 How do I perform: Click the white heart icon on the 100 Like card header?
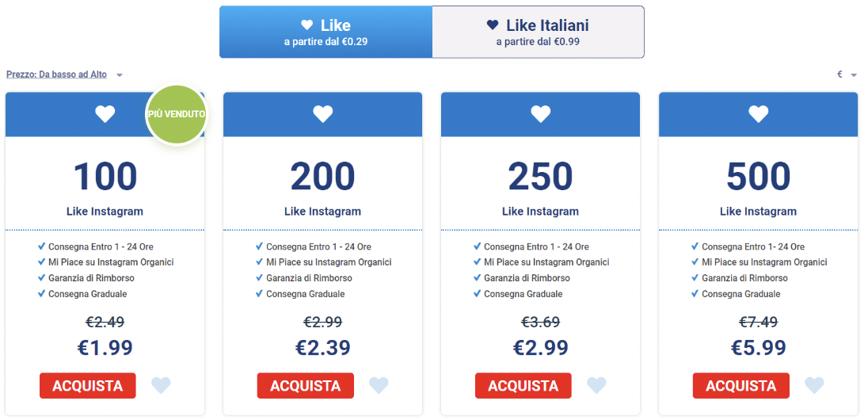click(105, 114)
